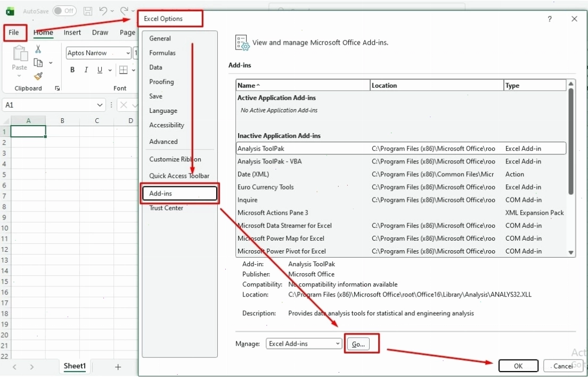This screenshot has height=377, width=588.
Task: Click the Type column header
Action: tap(535, 85)
